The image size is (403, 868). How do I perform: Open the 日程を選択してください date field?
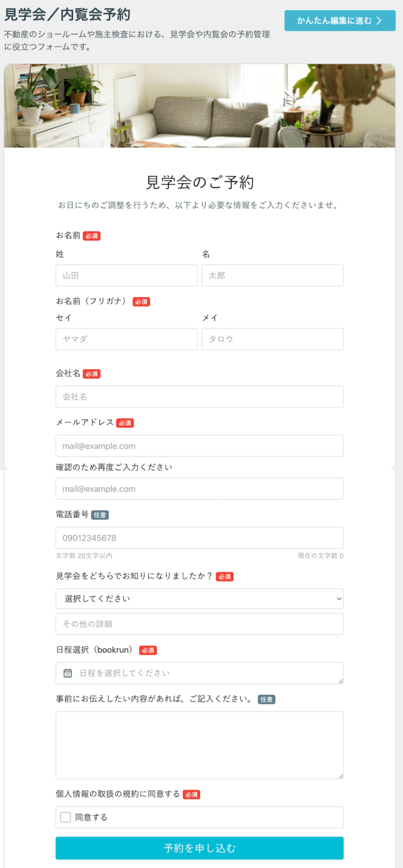[x=199, y=672]
